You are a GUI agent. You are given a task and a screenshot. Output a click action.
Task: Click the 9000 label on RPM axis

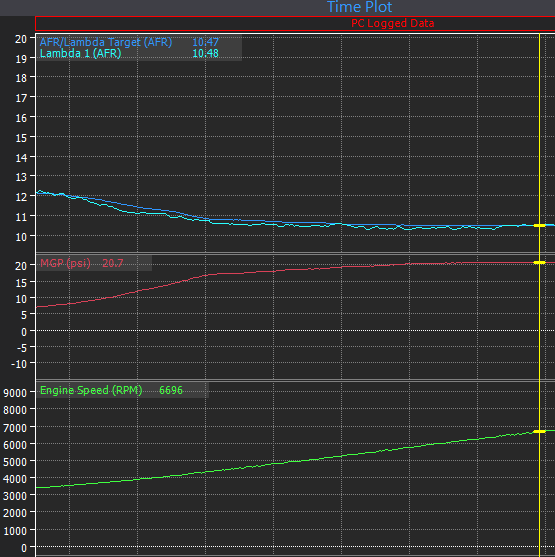[15, 393]
